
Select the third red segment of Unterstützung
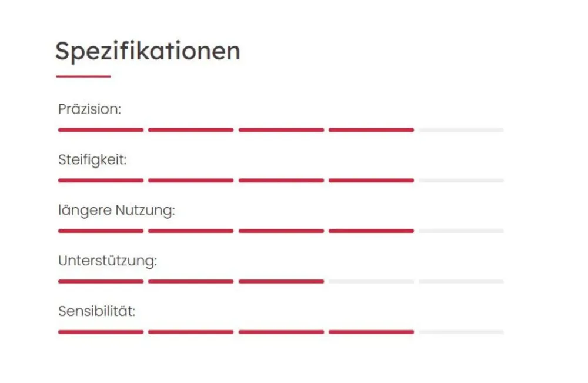click(281, 282)
